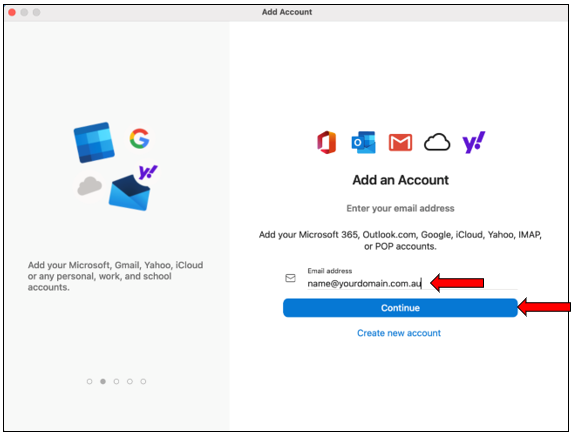This screenshot has height=438, width=575.
Task: Click the purple Yahoo icon above Add an Account
Action: pyautogui.click(x=474, y=142)
